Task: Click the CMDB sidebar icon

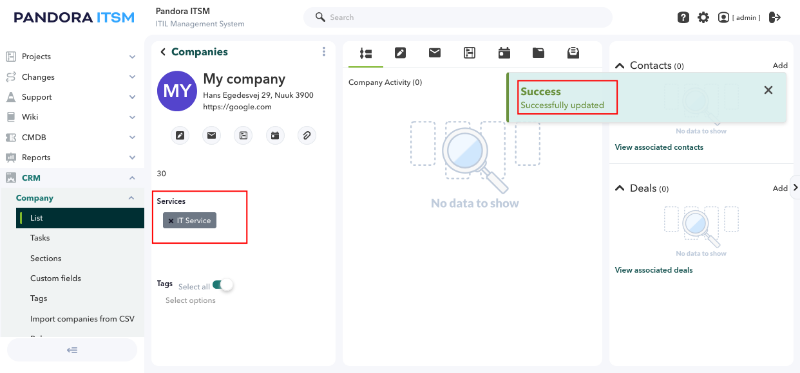Action: [x=11, y=137]
